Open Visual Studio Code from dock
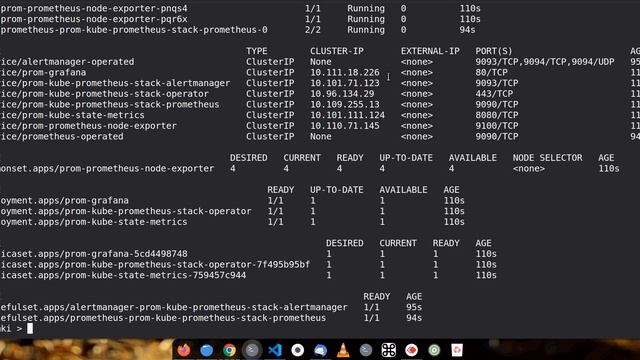The width and height of the screenshot is (640, 360). 275,350
